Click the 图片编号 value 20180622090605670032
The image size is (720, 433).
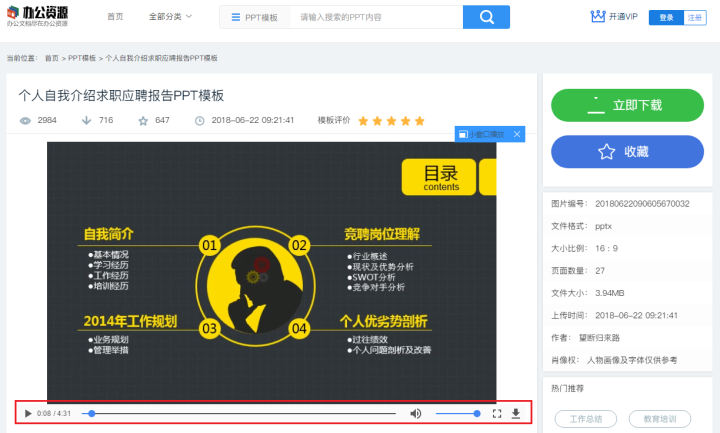click(x=642, y=203)
